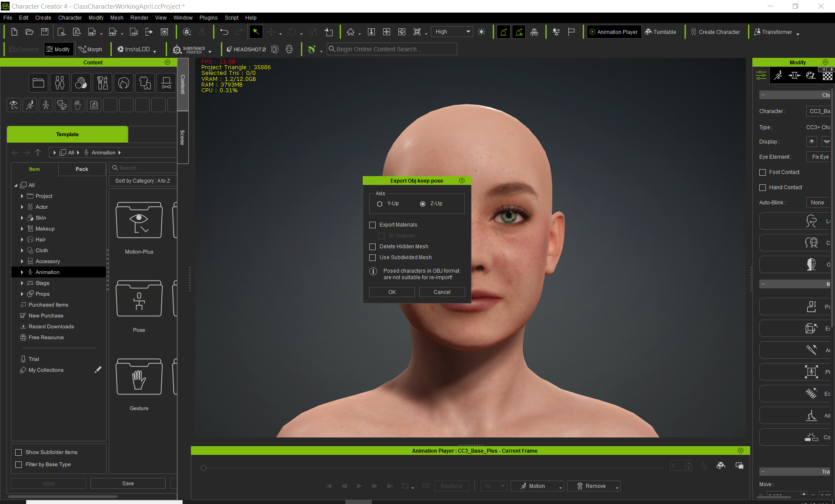Click the Undo icon
This screenshot has width=835, height=504.
click(224, 32)
